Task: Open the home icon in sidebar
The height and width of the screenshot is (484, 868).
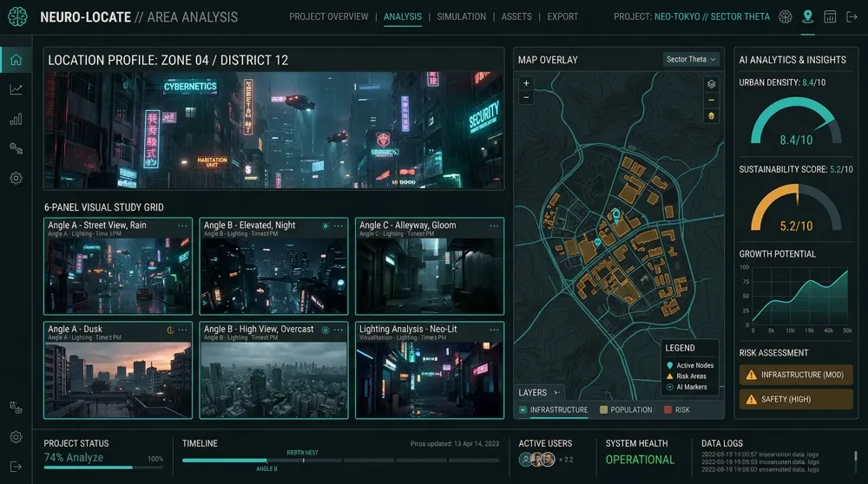Action: click(x=16, y=60)
